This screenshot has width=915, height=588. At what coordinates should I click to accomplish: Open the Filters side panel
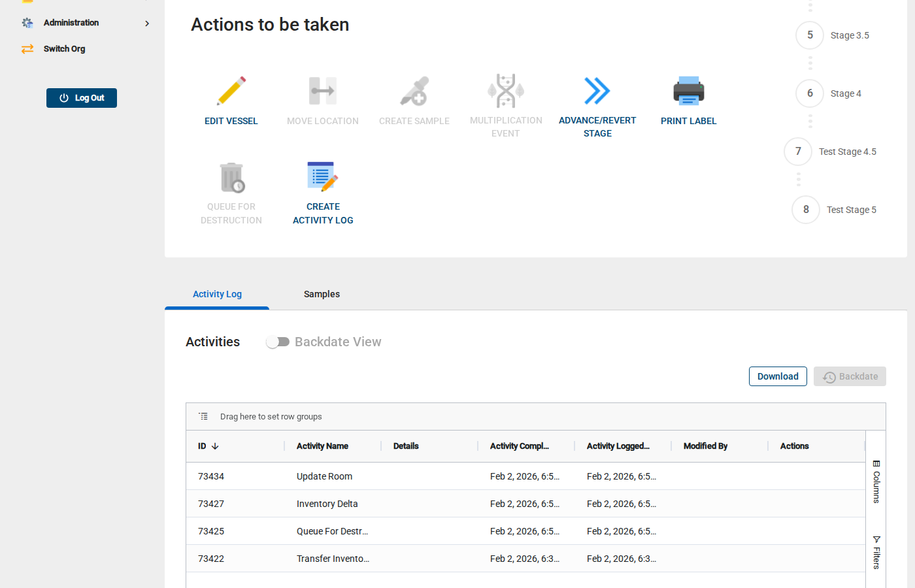coord(876,551)
